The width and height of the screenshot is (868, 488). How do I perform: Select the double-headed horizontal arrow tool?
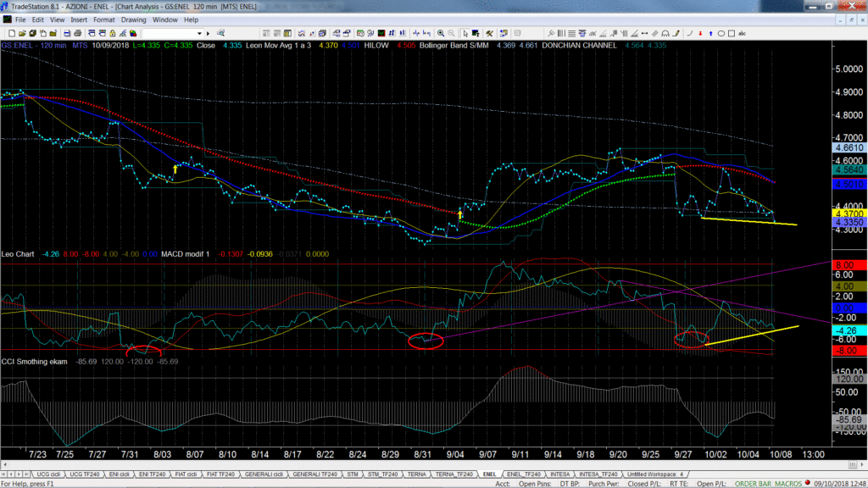645,33
